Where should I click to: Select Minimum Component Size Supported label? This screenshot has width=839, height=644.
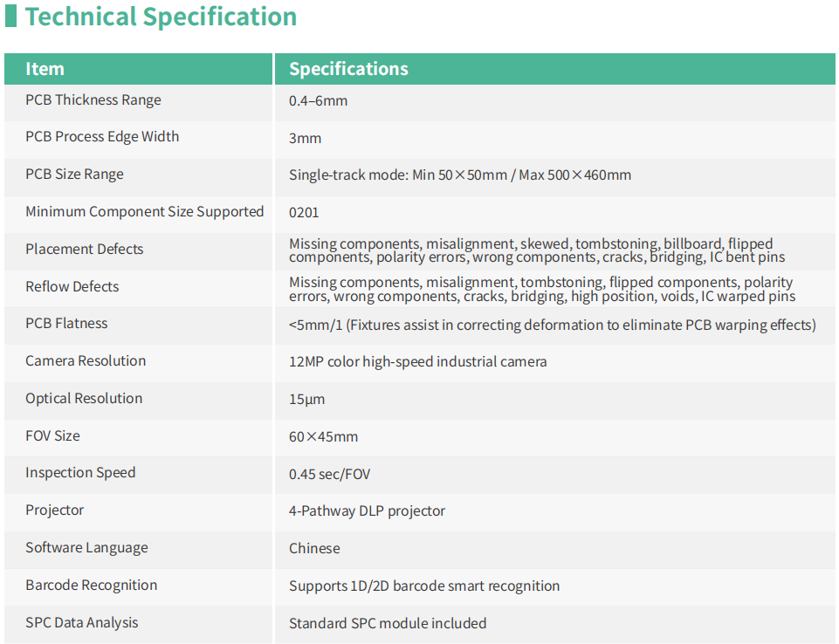(144, 212)
